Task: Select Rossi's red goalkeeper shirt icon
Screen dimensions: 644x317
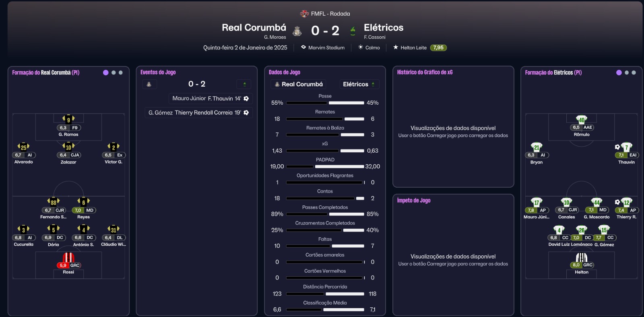Action: pyautogui.click(x=68, y=258)
